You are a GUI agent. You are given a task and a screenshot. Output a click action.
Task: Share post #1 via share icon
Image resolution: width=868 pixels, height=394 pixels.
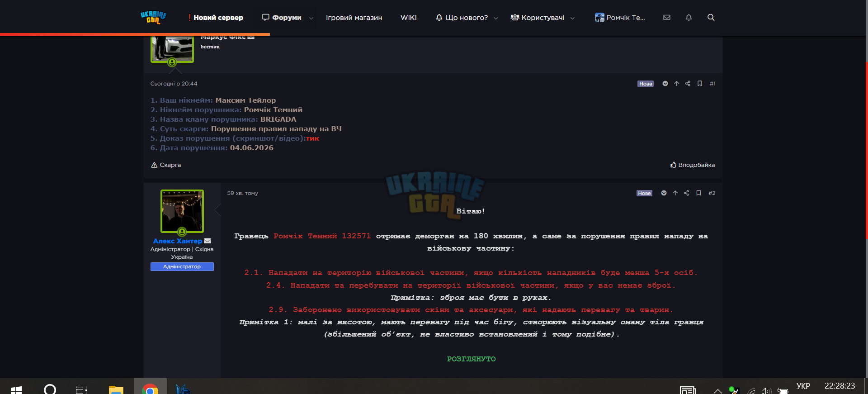coord(688,84)
